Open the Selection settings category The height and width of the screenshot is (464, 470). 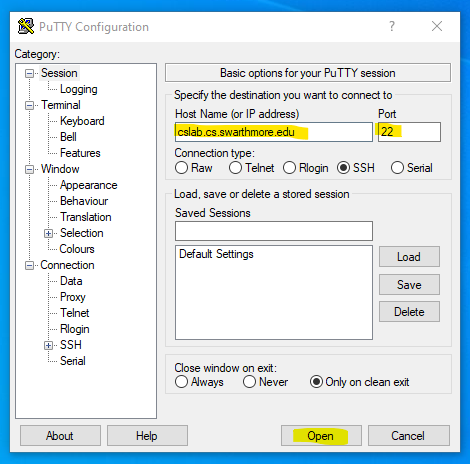tap(82, 233)
